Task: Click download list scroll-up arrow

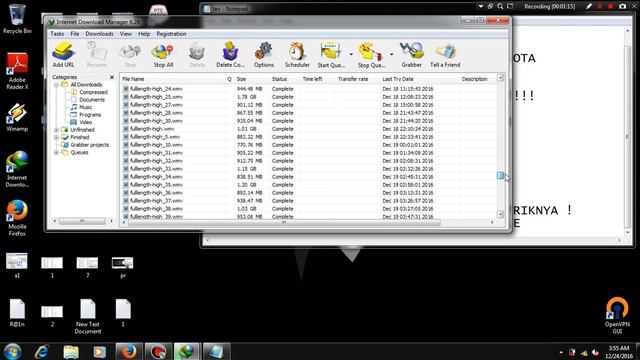Action: 500,78
